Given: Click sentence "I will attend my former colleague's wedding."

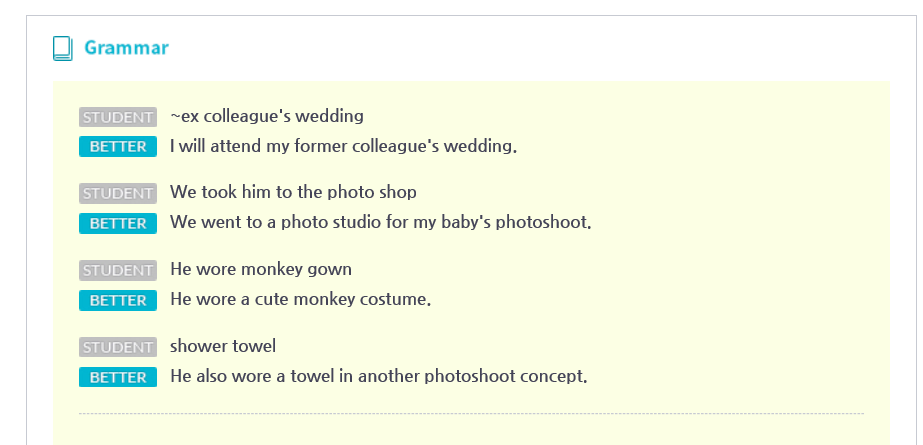Looking at the screenshot, I should [344, 146].
